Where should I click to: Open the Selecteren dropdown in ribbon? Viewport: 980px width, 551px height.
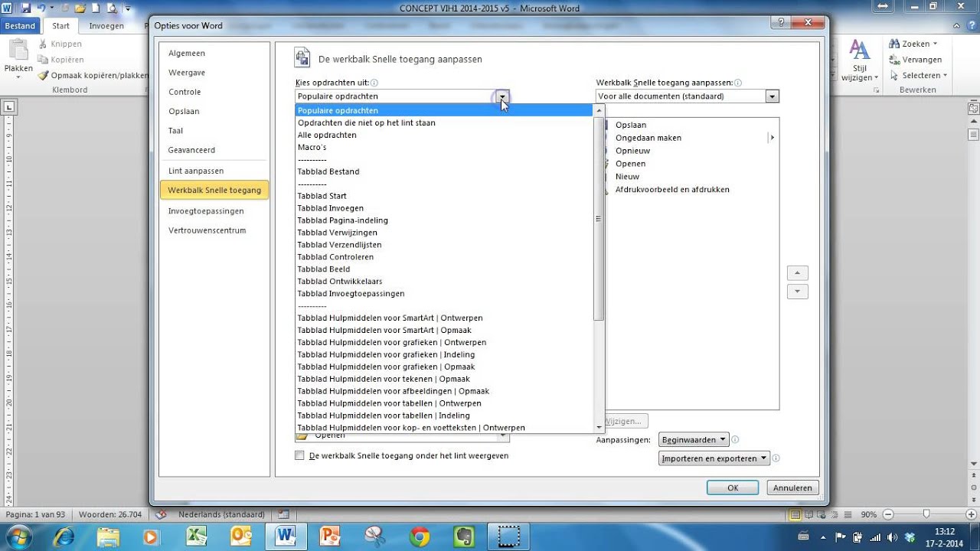pos(918,76)
